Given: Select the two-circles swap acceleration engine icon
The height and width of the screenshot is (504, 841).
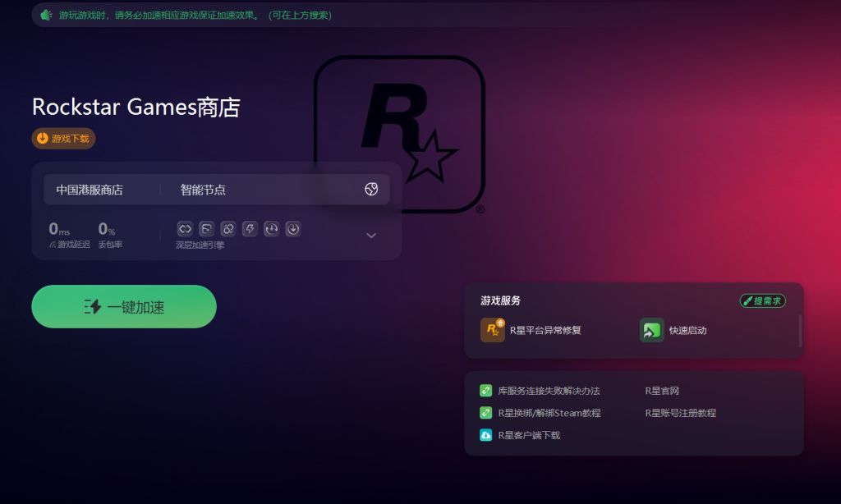Looking at the screenshot, I should coord(228,229).
